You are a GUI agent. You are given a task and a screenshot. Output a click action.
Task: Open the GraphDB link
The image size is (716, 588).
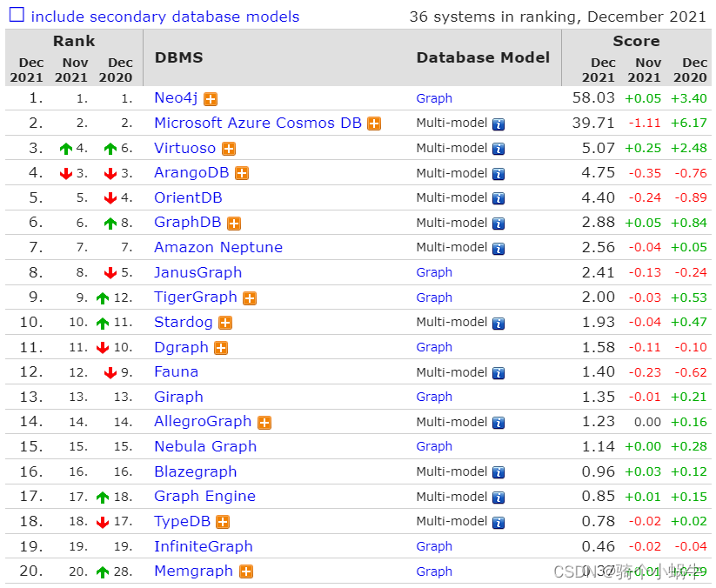(x=188, y=223)
